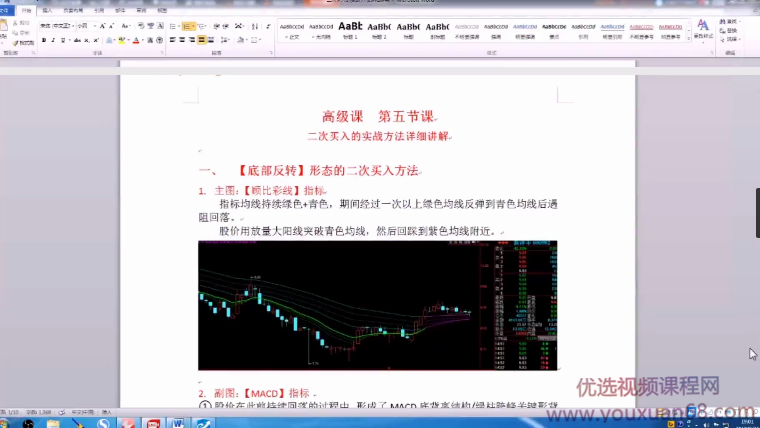Select the stock chart image in document
The image size is (760, 428).
378,305
